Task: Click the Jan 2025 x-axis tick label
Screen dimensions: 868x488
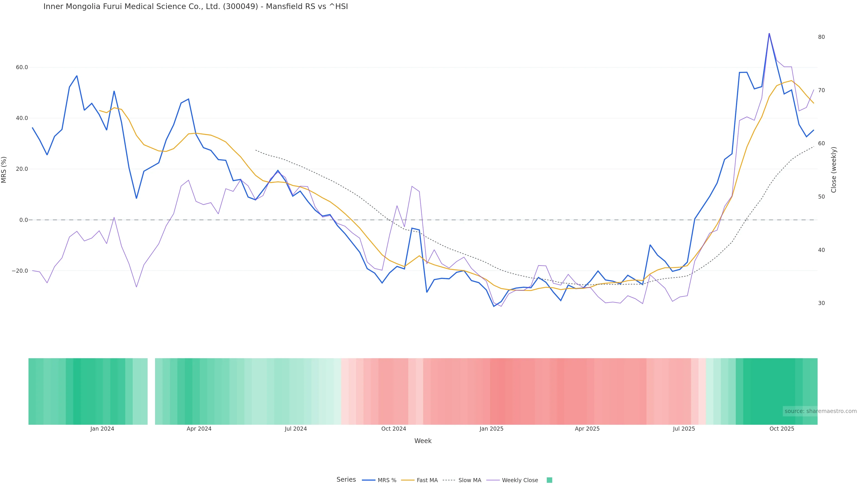Action: (491, 429)
